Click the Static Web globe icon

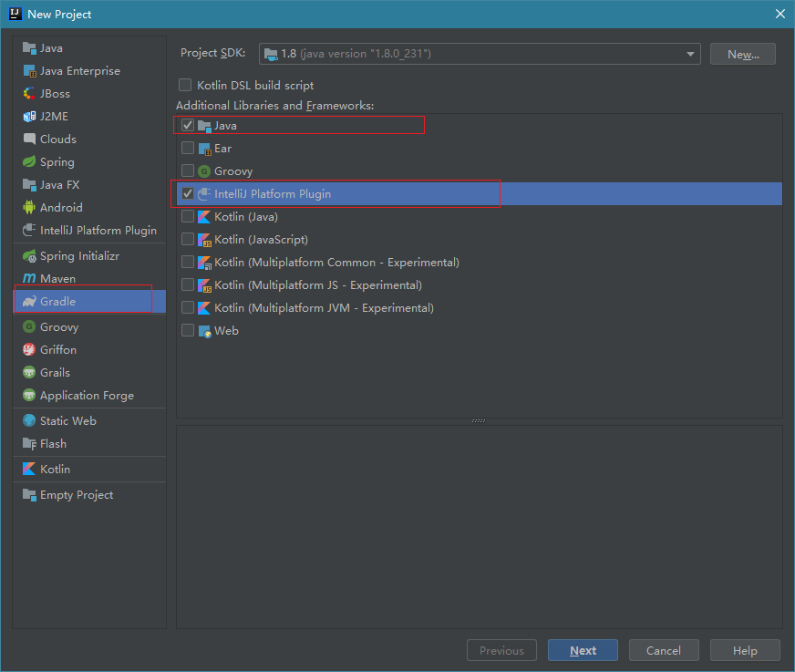tap(29, 420)
